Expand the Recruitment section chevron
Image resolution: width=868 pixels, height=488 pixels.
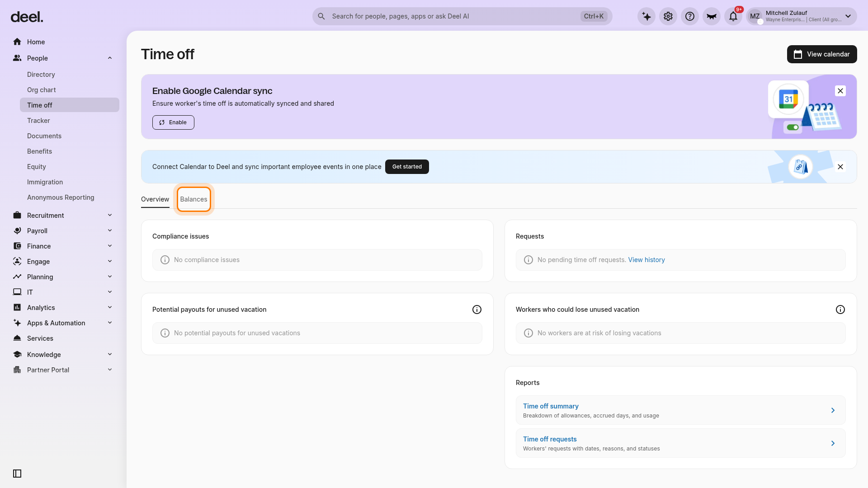click(110, 215)
